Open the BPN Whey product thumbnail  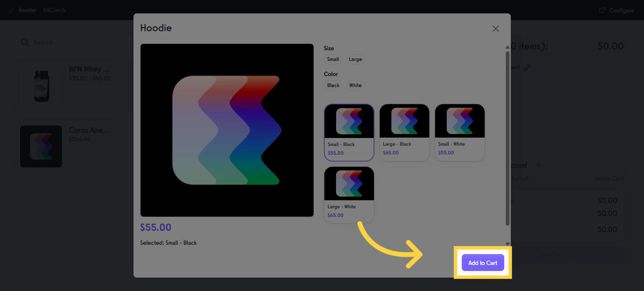[x=41, y=86]
